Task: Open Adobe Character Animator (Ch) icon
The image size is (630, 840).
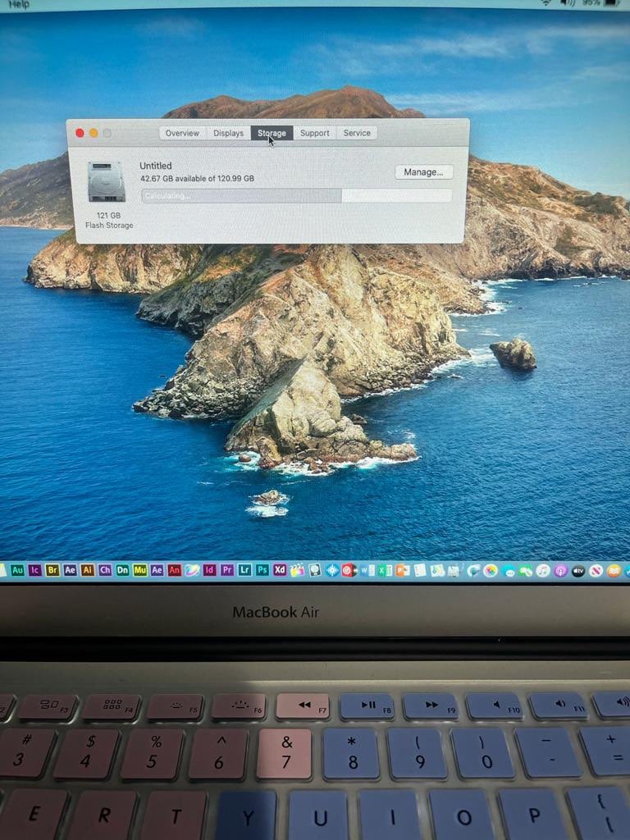Action: (x=105, y=570)
